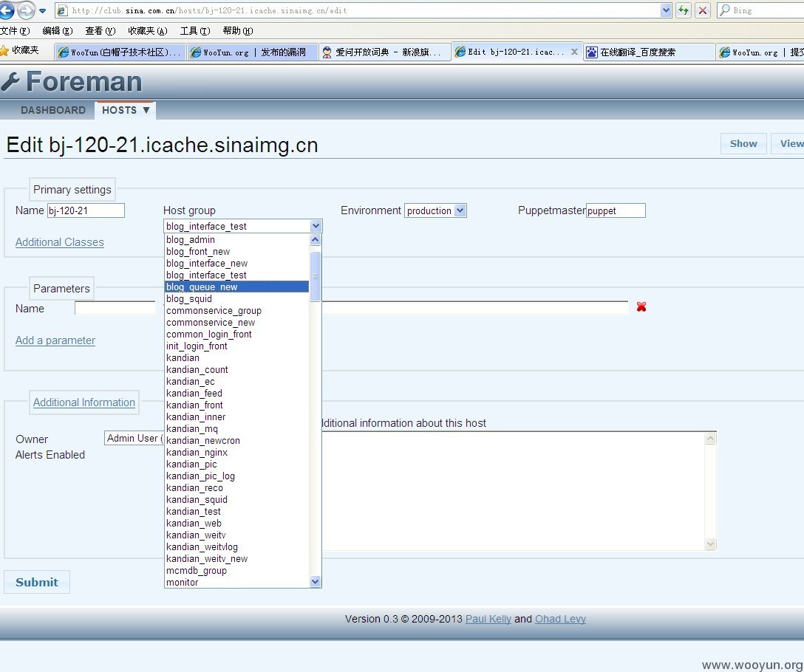The height and width of the screenshot is (672, 804).
Task: Select kandian_weitvlog option
Action: click(x=237, y=546)
